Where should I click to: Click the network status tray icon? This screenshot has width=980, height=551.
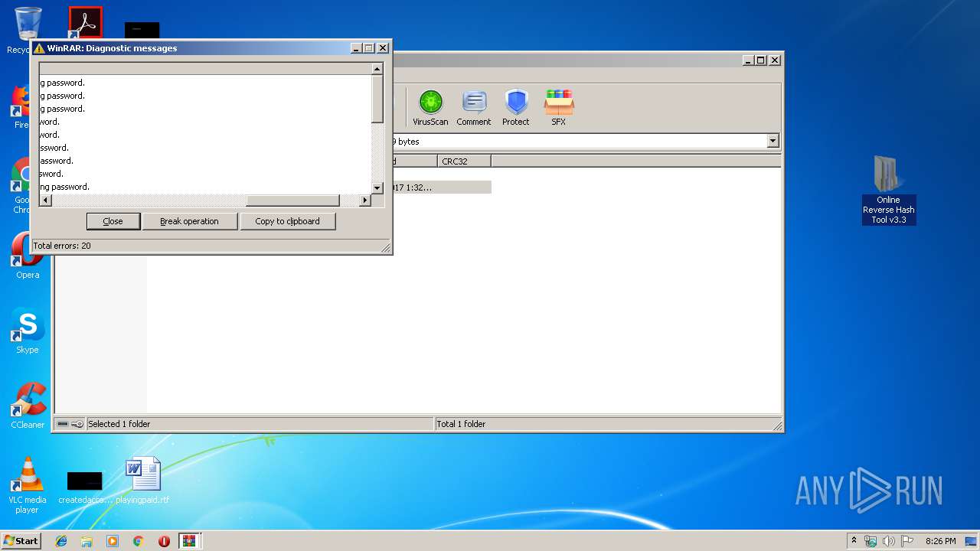(x=871, y=541)
